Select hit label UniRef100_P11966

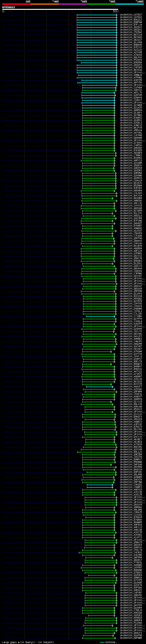tap(131, 623)
